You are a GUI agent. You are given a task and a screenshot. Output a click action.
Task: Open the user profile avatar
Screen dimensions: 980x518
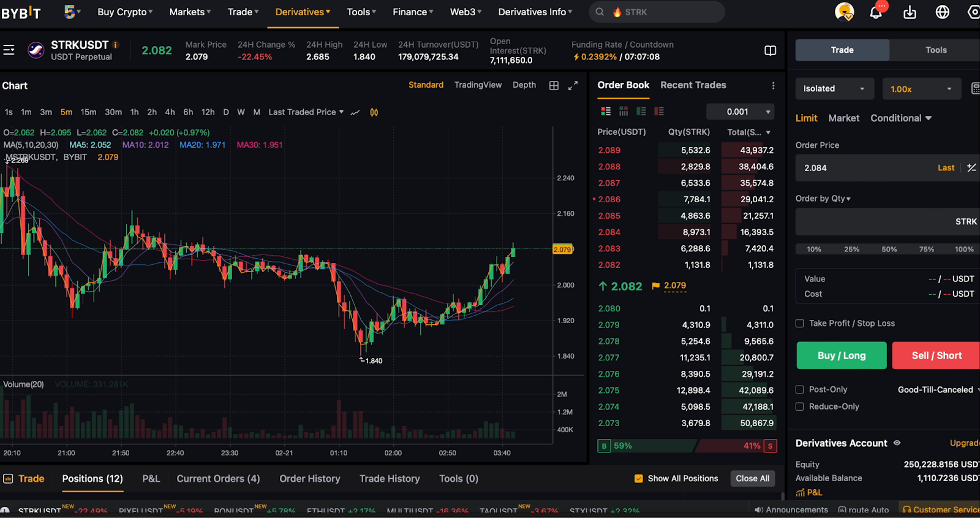[x=845, y=12]
